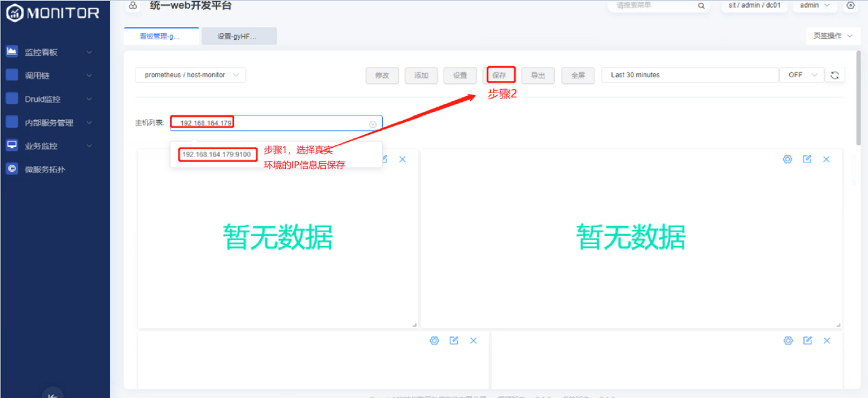Screen dimensions: 868x398
Task: Switch to the 设置-gyHF tab
Action: 239,36
